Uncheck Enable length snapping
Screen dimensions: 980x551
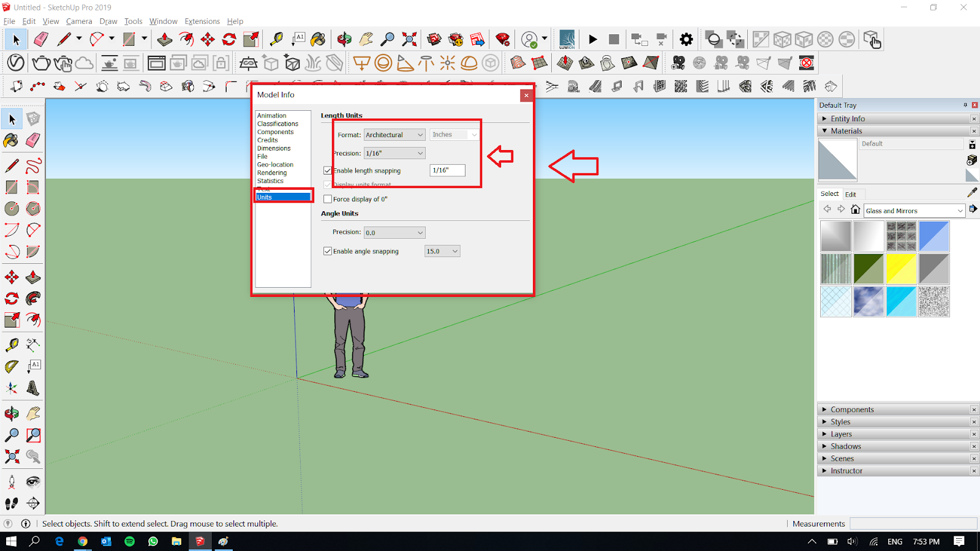328,170
